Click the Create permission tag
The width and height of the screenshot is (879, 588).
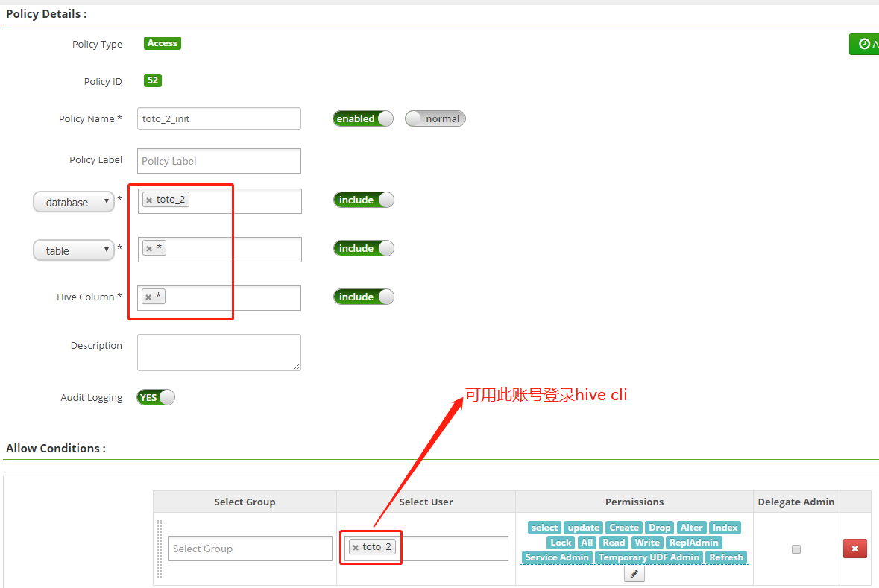624,528
